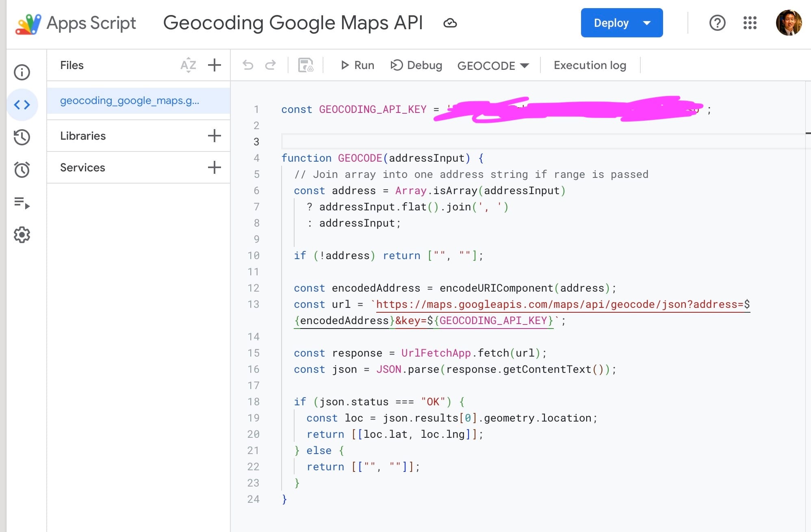Add a service with plus icon
This screenshot has width=811, height=532.
coord(215,167)
